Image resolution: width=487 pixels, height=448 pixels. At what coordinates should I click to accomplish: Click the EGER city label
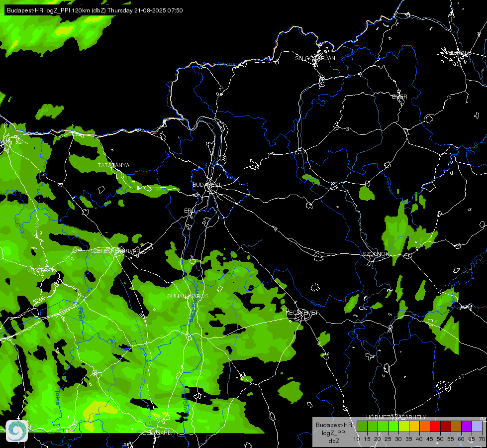399,97
